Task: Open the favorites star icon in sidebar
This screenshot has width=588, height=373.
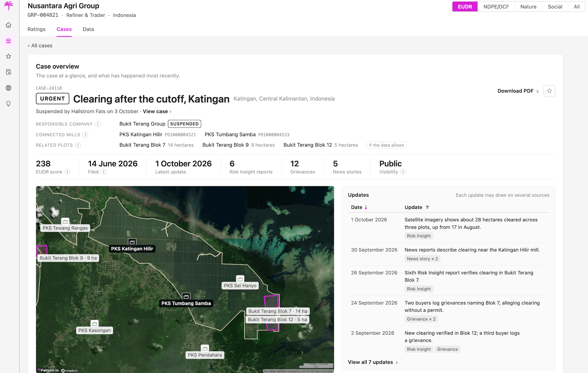Action: 9,56
